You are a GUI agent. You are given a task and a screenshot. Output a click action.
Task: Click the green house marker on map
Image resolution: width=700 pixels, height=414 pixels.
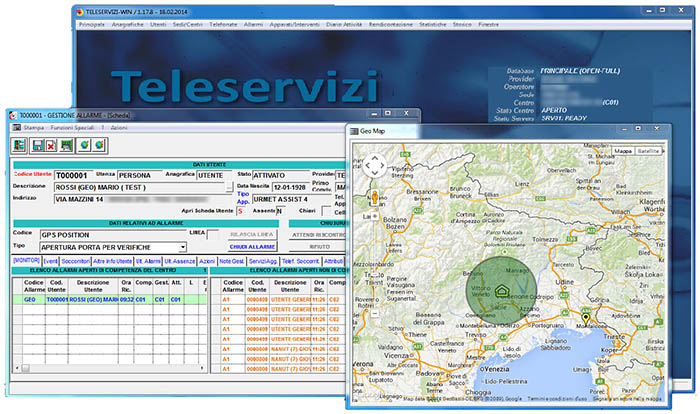[502, 291]
